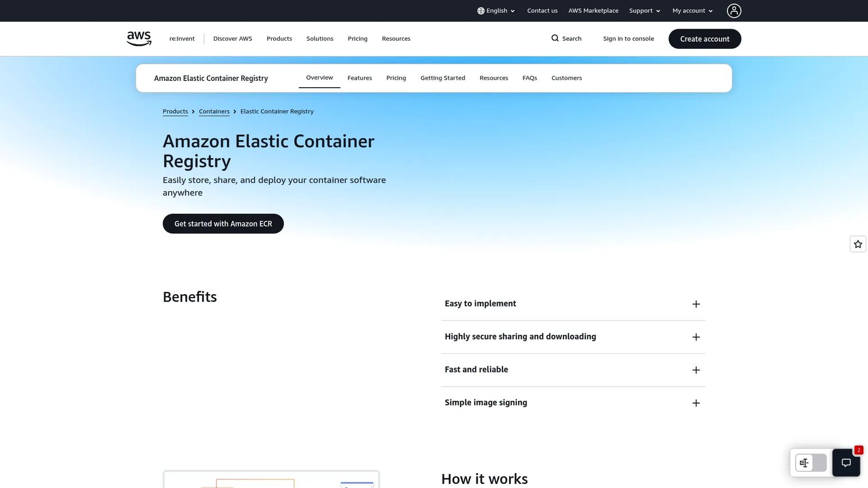
Task: Click Sign in to console
Action: 628,39
